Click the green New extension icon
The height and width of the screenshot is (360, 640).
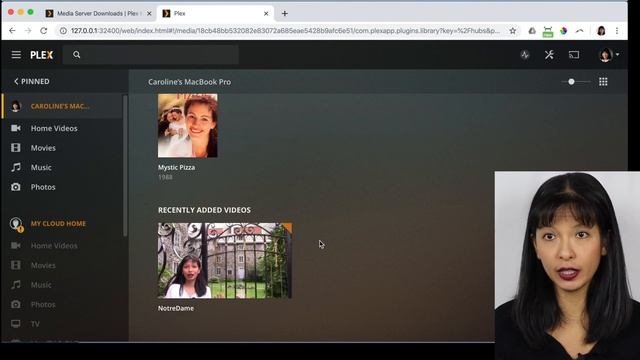548,31
